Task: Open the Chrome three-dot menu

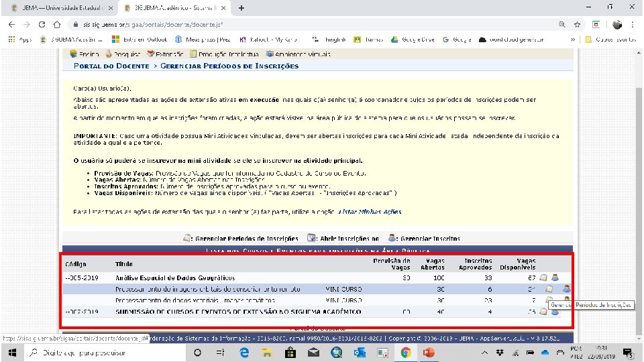Action: [x=633, y=25]
